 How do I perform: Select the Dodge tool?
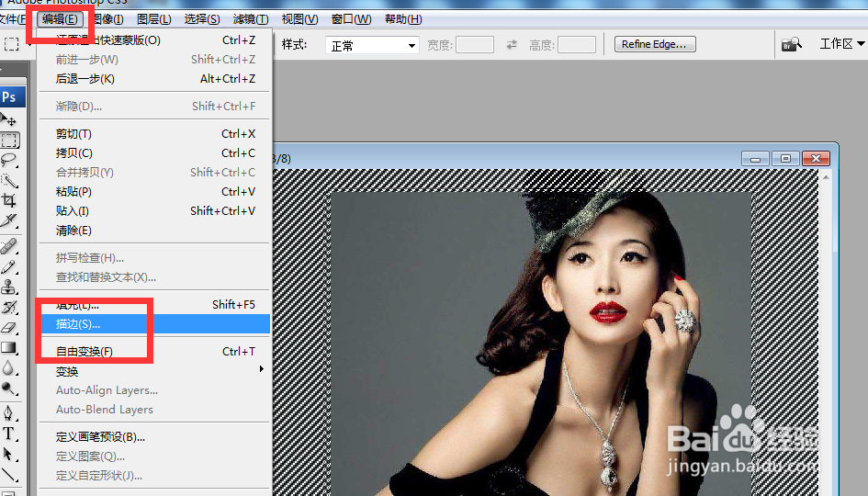[9, 388]
